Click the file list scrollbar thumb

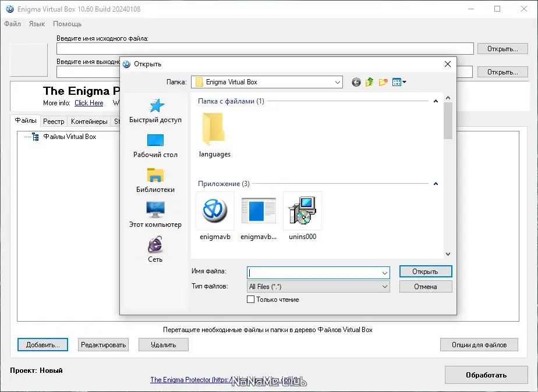click(x=448, y=120)
